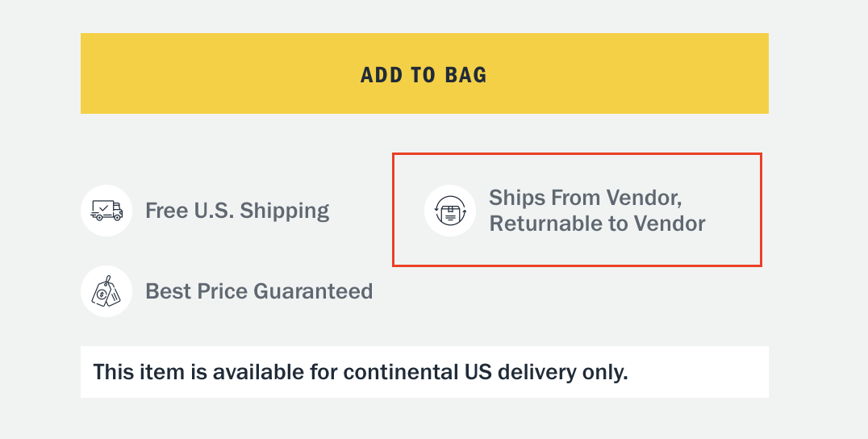Click the Returnable to Vendor line

(x=597, y=224)
